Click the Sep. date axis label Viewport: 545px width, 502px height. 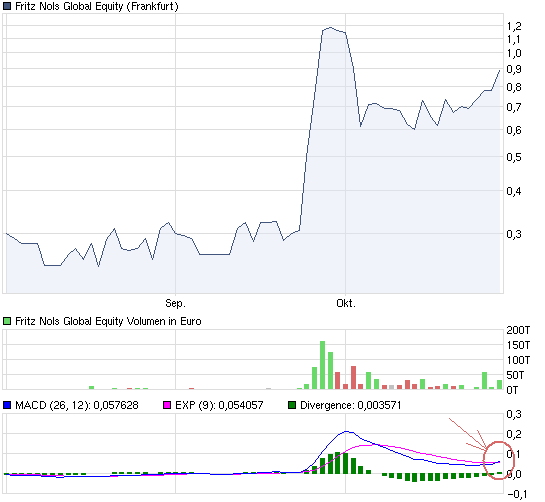pyautogui.click(x=176, y=303)
